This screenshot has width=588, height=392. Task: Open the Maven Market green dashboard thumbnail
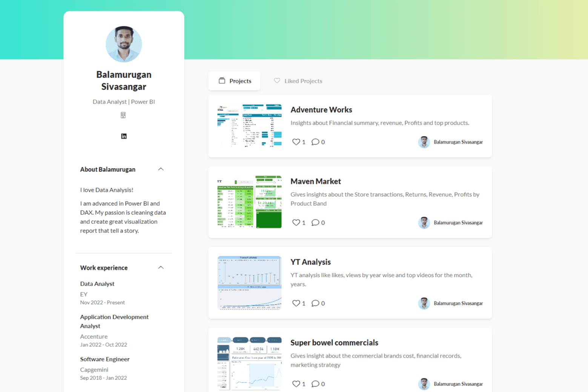coord(249,202)
